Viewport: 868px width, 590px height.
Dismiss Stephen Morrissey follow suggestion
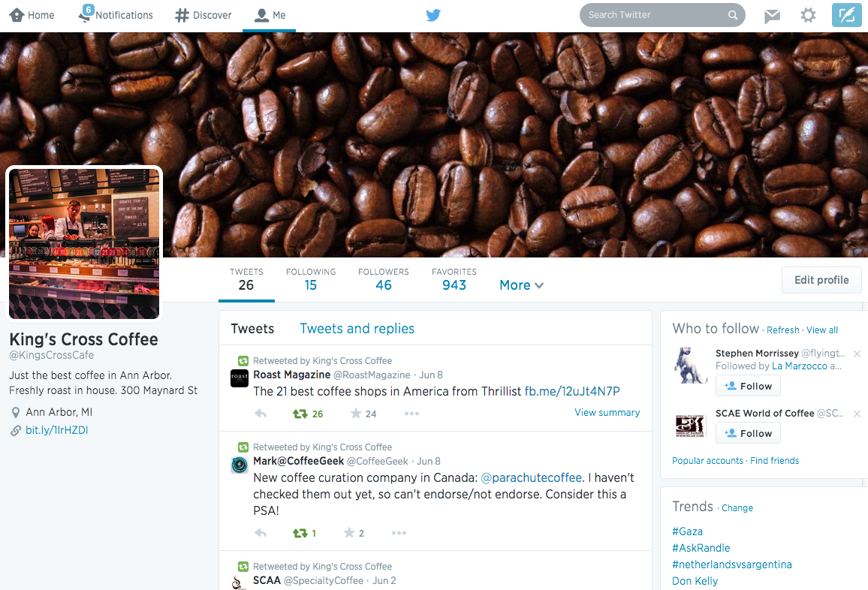click(857, 354)
